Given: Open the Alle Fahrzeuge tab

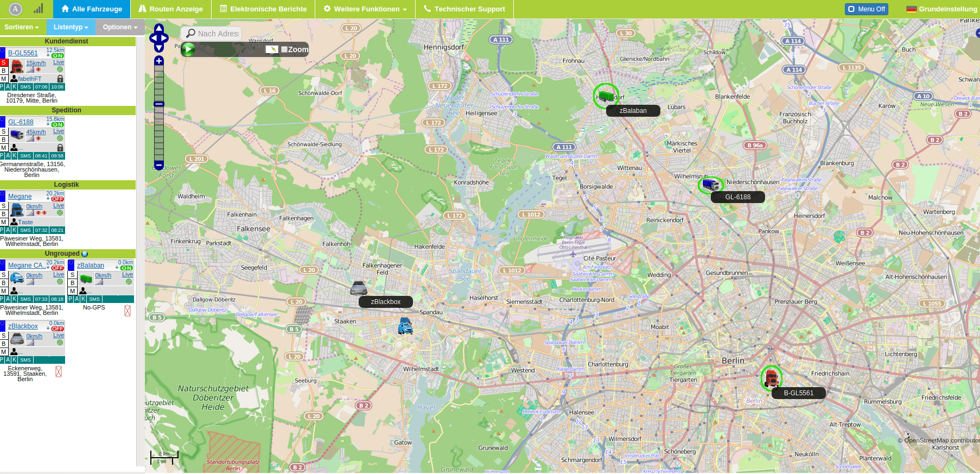Looking at the screenshot, I should [92, 9].
